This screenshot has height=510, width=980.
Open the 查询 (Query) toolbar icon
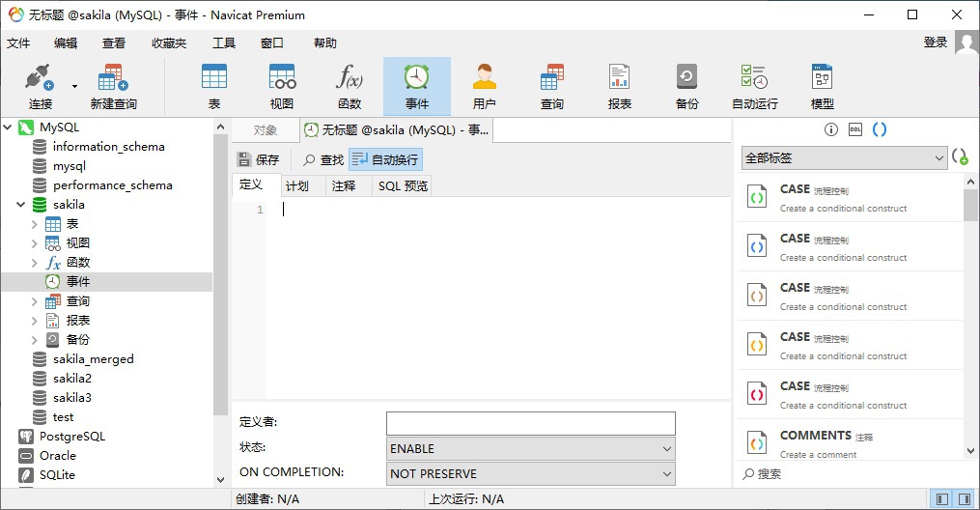tap(552, 86)
